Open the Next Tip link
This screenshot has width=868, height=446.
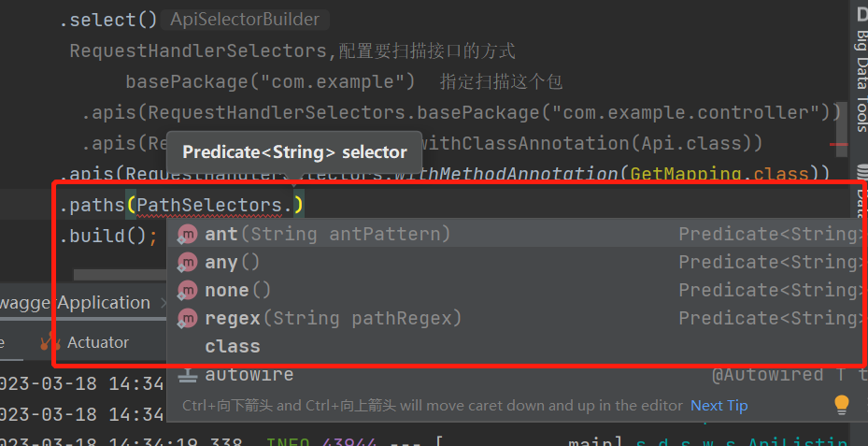[719, 406]
